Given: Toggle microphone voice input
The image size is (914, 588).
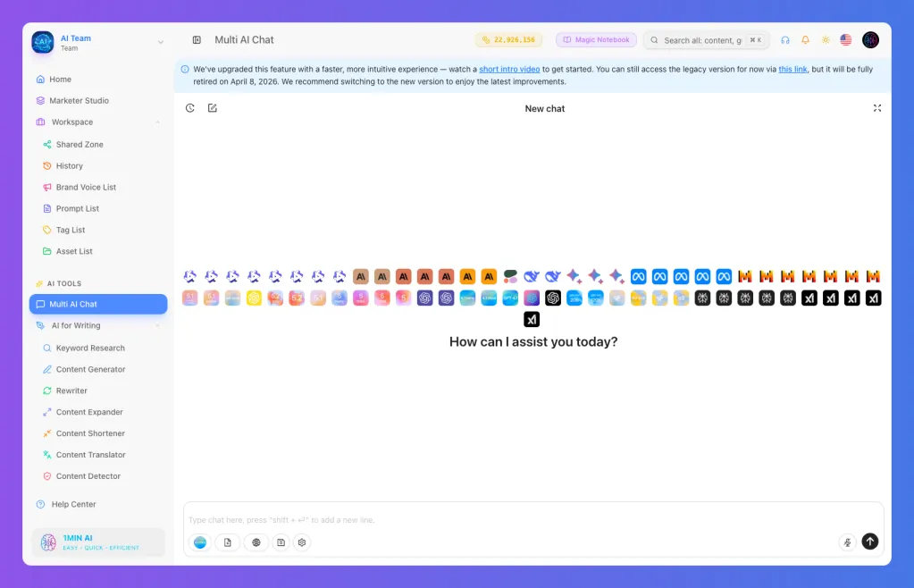Looking at the screenshot, I should click(847, 542).
